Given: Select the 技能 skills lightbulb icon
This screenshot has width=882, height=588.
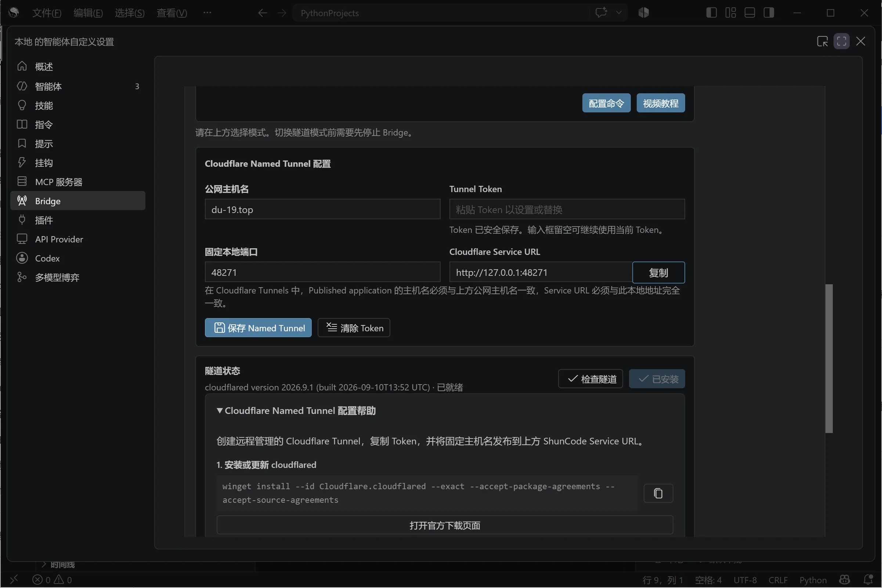Looking at the screenshot, I should coord(22,105).
